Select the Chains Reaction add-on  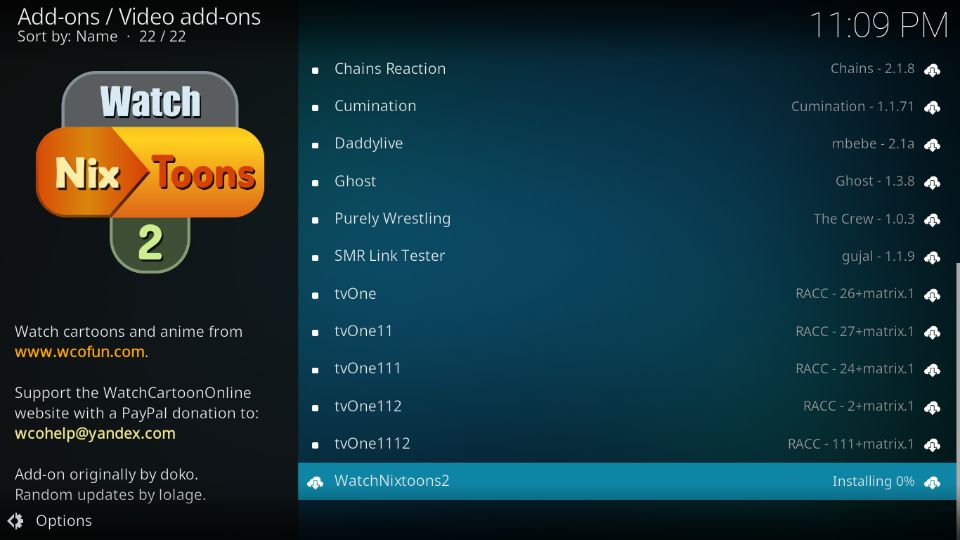tap(627, 69)
